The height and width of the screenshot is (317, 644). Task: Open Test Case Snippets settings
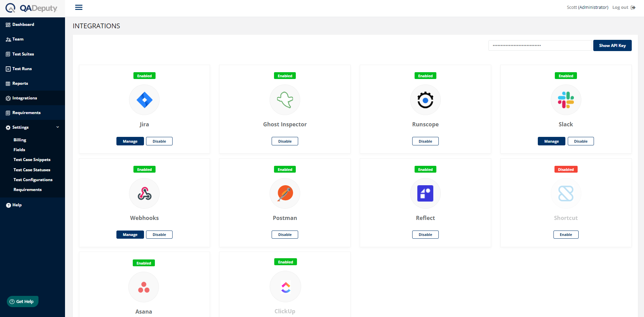tap(32, 160)
